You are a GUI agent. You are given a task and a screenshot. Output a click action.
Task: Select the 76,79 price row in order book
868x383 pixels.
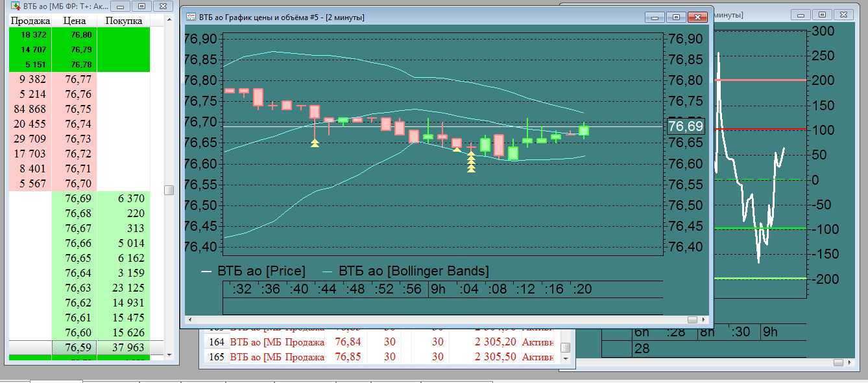point(78,49)
